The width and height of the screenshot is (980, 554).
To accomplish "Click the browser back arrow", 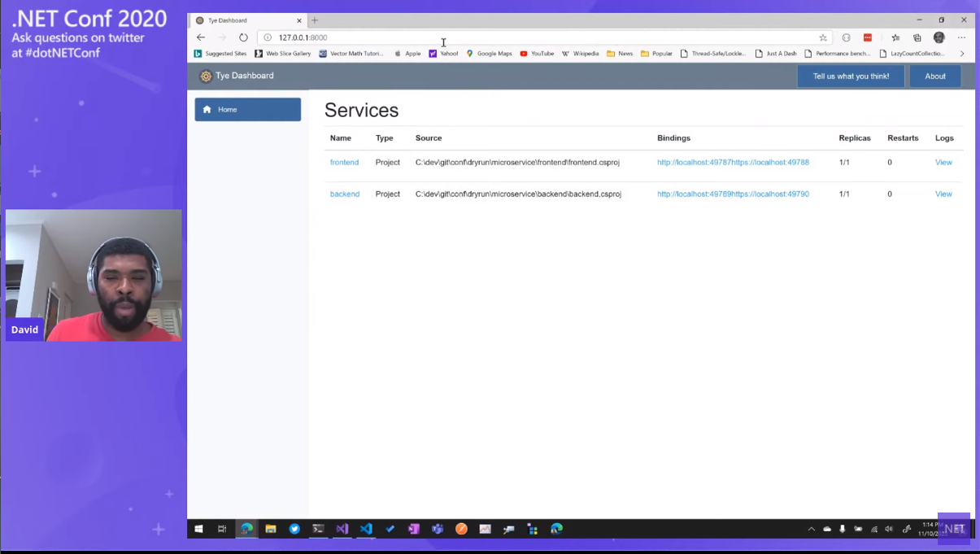I will point(201,37).
